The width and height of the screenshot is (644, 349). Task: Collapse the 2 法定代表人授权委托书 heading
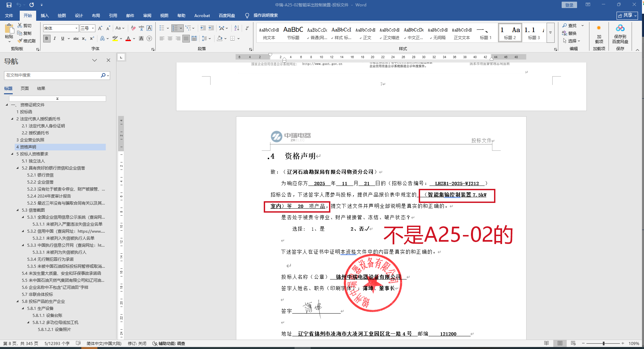click(12, 119)
